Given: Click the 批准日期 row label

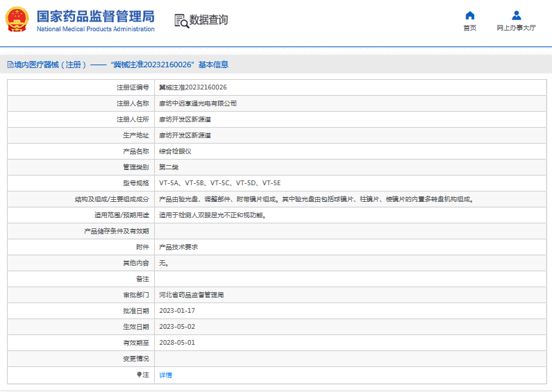Looking at the screenshot, I should [136, 311].
